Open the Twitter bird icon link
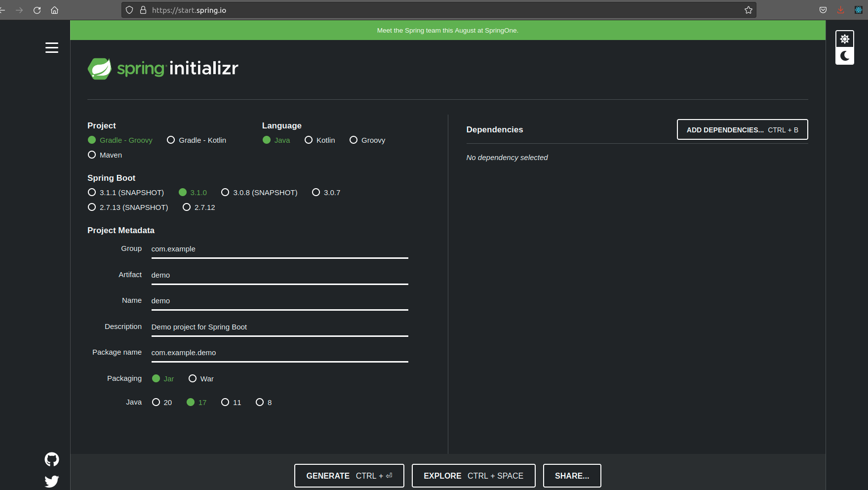868x490 pixels. click(x=52, y=481)
